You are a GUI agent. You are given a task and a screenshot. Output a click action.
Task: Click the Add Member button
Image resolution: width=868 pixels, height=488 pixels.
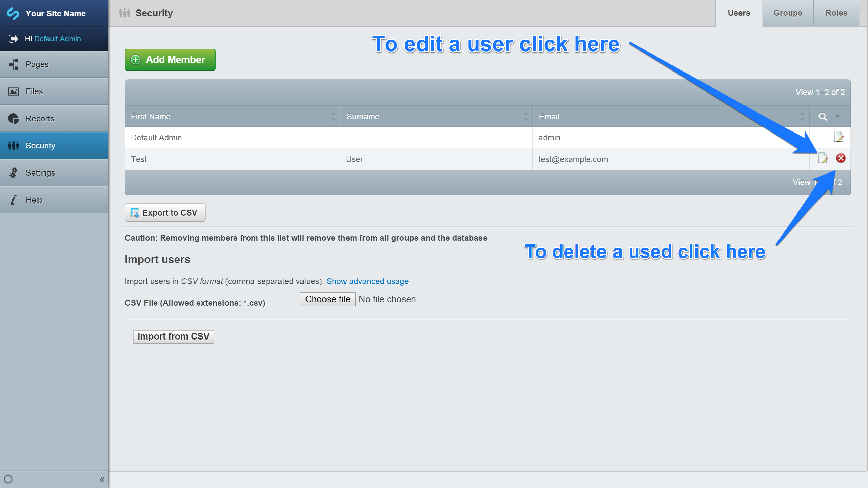pyautogui.click(x=170, y=60)
